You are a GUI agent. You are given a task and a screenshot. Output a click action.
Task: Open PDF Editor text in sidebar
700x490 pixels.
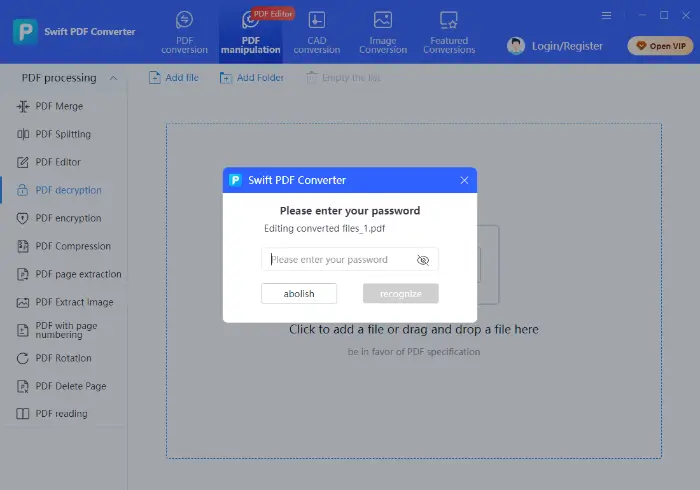(x=58, y=162)
